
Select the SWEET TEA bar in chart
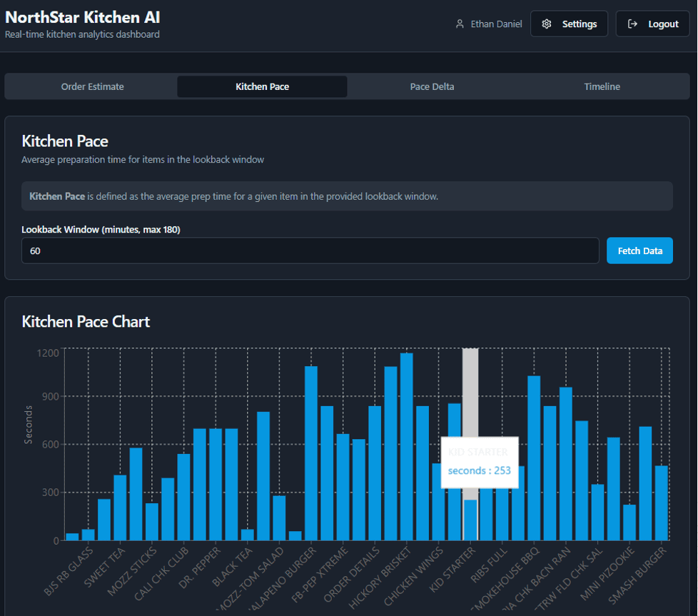120,508
